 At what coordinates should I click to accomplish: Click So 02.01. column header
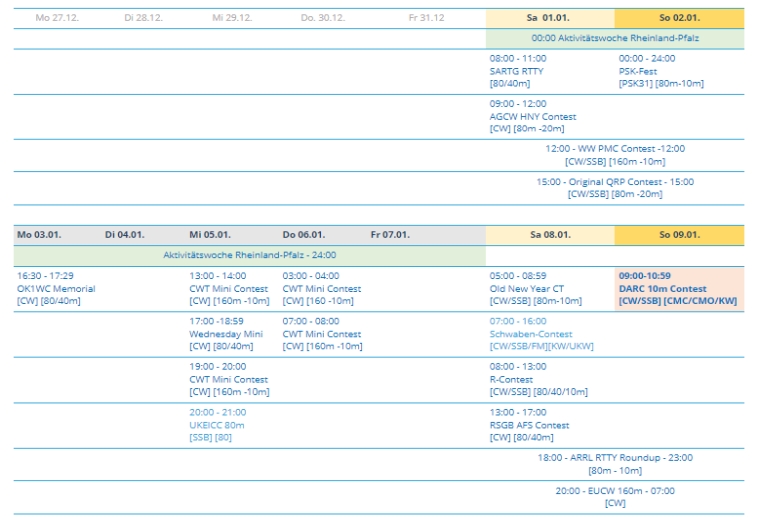680,18
